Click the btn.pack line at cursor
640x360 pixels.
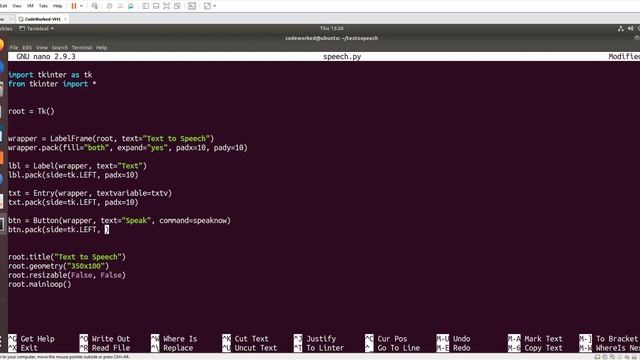click(x=59, y=229)
